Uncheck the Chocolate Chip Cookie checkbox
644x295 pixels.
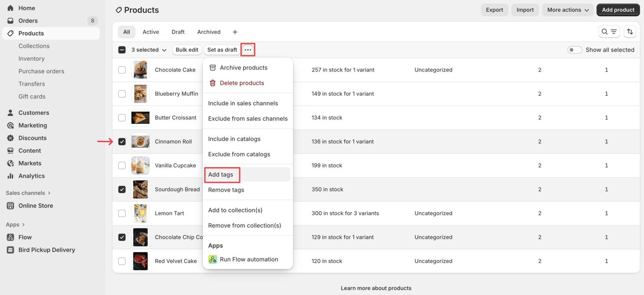coord(122,237)
